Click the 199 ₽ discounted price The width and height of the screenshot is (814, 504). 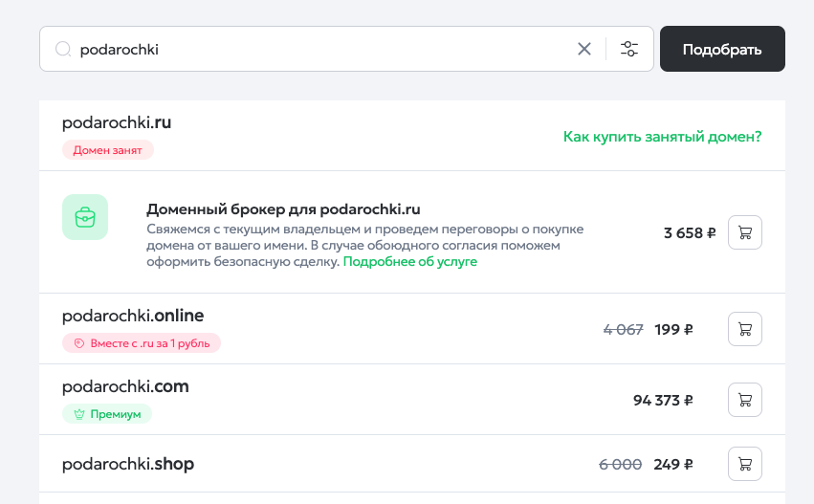(x=673, y=330)
